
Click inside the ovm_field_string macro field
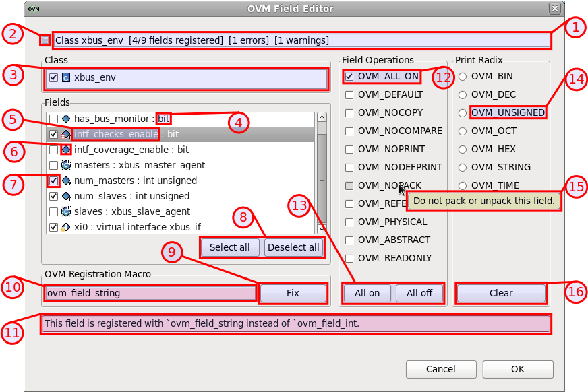coord(148,293)
